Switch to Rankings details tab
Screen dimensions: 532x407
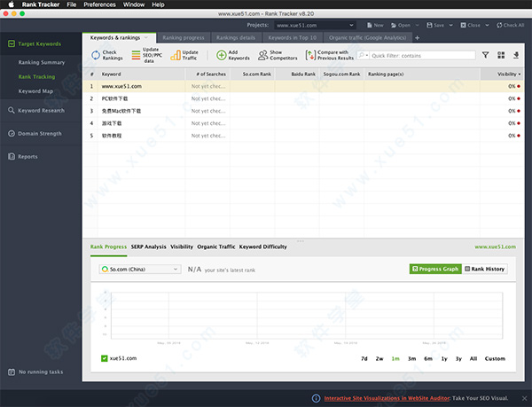pyautogui.click(x=236, y=37)
